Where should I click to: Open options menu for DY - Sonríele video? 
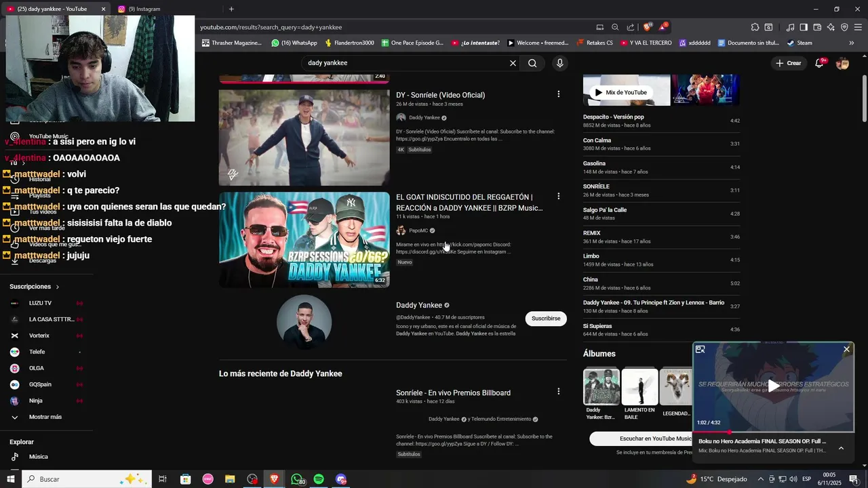click(558, 94)
